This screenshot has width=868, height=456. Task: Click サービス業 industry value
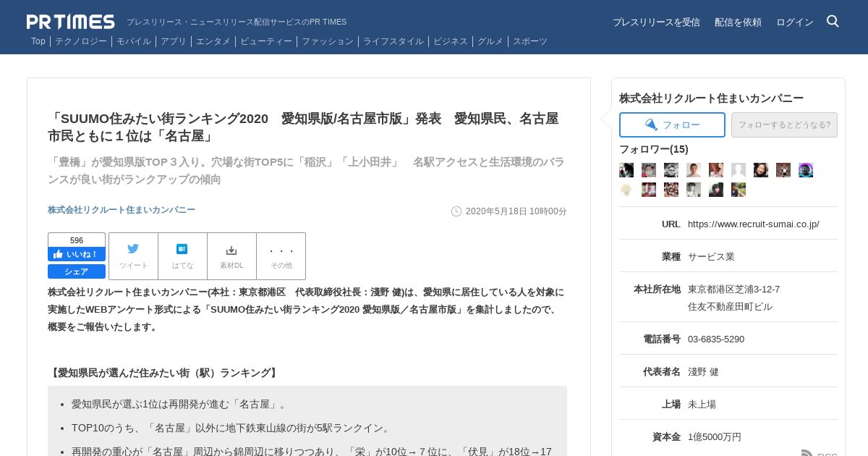[x=711, y=256]
